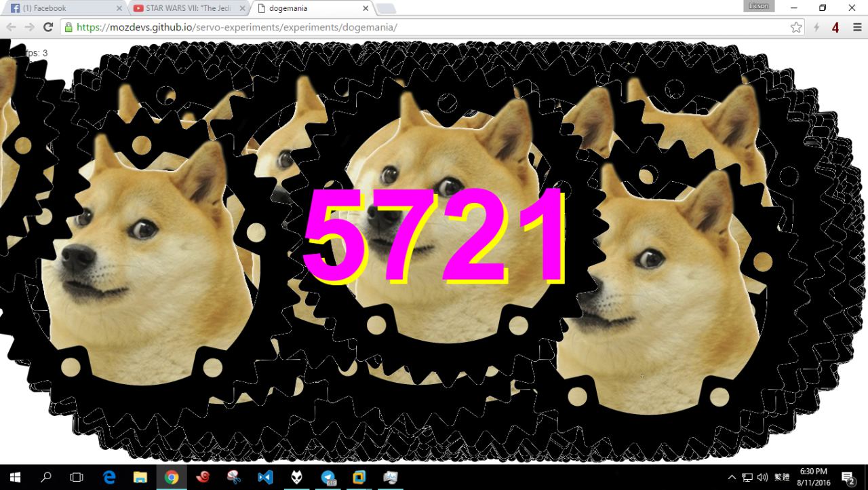This screenshot has width=868, height=490.
Task: Launch Visual Studio from the taskbar
Action: (x=265, y=477)
